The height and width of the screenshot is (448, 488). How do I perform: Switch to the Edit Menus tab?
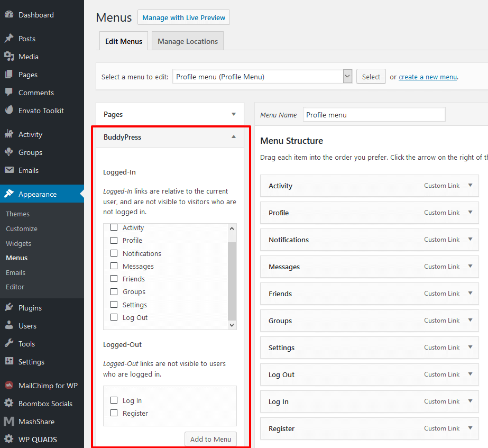[x=124, y=41]
